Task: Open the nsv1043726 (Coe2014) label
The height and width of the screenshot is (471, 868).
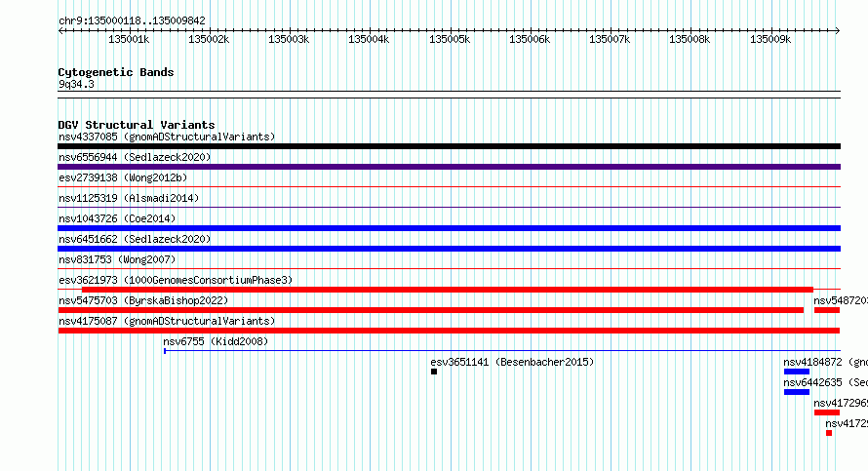Action: pyautogui.click(x=117, y=218)
